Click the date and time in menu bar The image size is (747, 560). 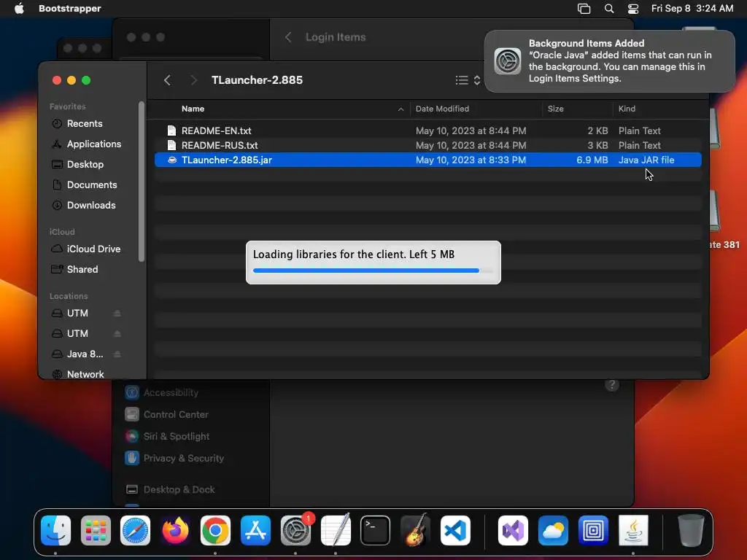point(692,9)
